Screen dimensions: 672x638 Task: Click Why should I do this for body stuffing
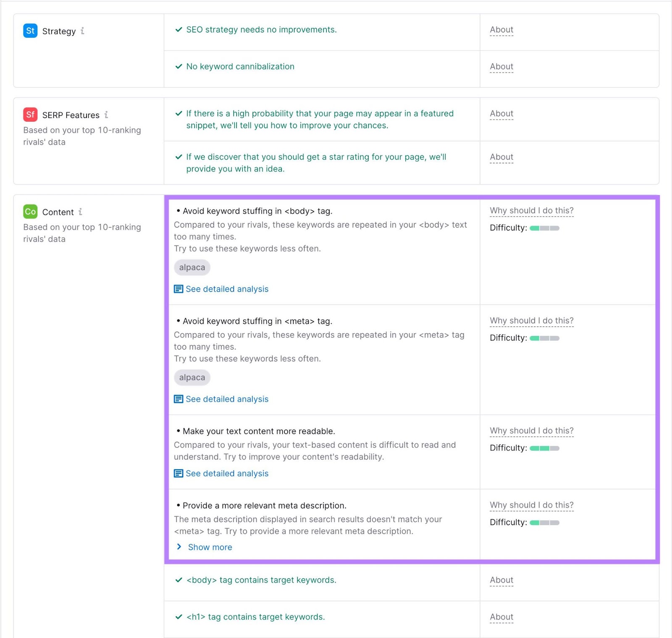(x=532, y=211)
